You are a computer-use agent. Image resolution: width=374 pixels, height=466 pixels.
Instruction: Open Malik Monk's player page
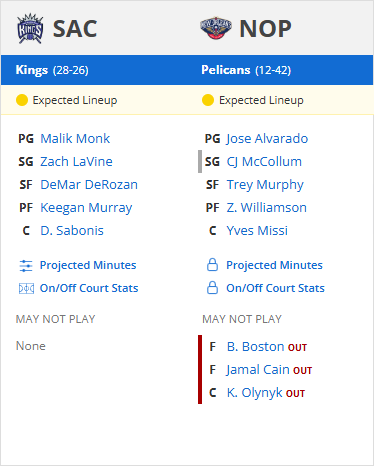[75, 139]
